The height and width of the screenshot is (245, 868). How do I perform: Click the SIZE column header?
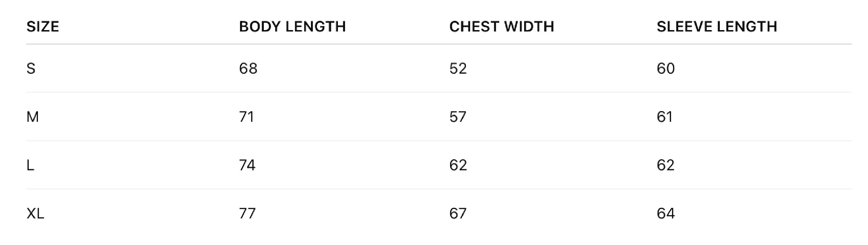pyautogui.click(x=43, y=27)
